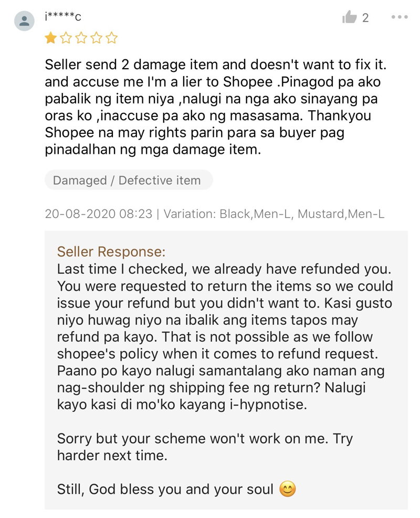Click the fifth empty star

point(112,38)
